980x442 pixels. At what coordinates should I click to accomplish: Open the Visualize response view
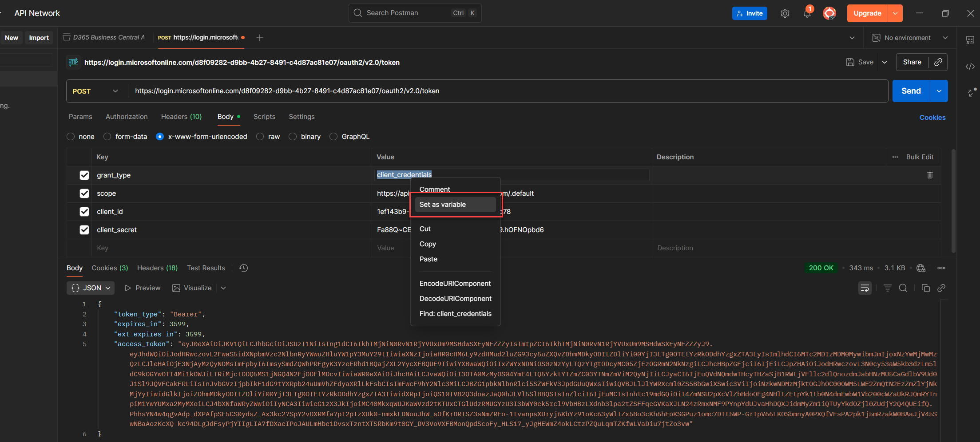(x=192, y=288)
